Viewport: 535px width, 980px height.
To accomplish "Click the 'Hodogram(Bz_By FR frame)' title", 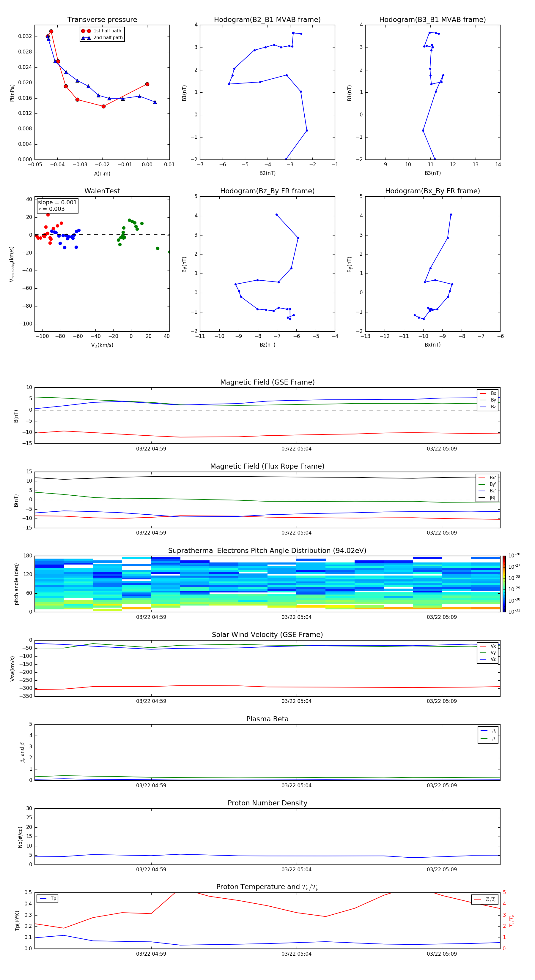I will 267,191.
